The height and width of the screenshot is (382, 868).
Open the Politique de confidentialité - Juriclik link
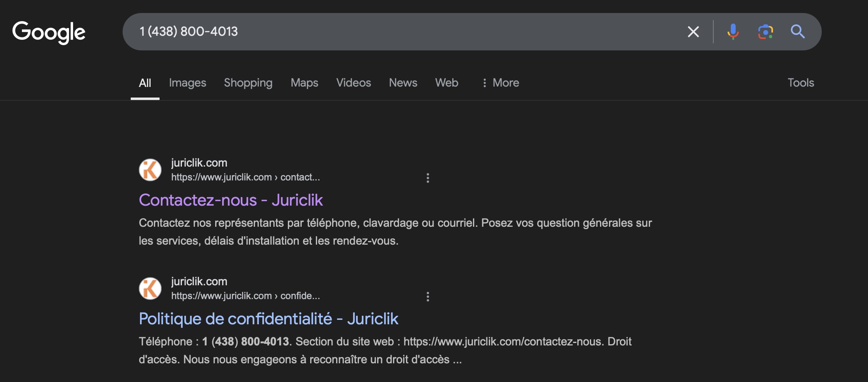point(268,319)
